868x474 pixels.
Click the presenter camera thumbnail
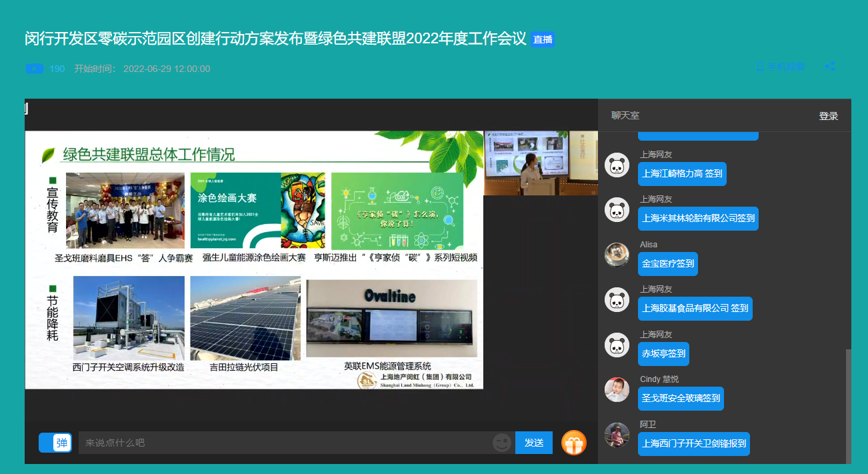(x=541, y=163)
